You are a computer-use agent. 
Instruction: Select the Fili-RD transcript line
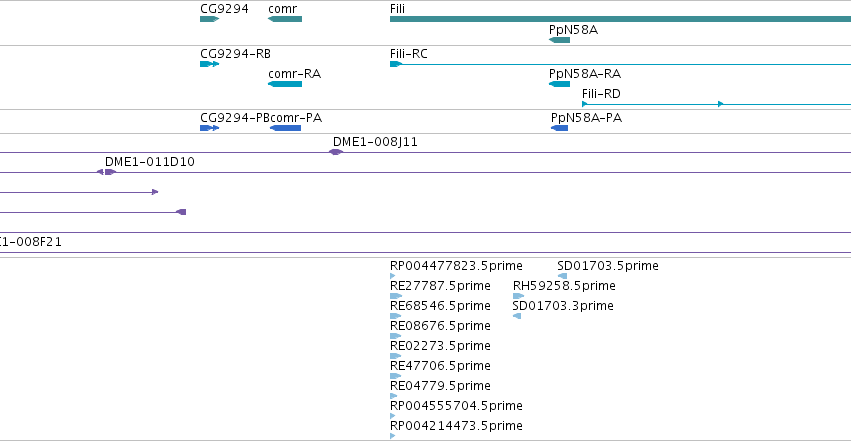pos(716,104)
